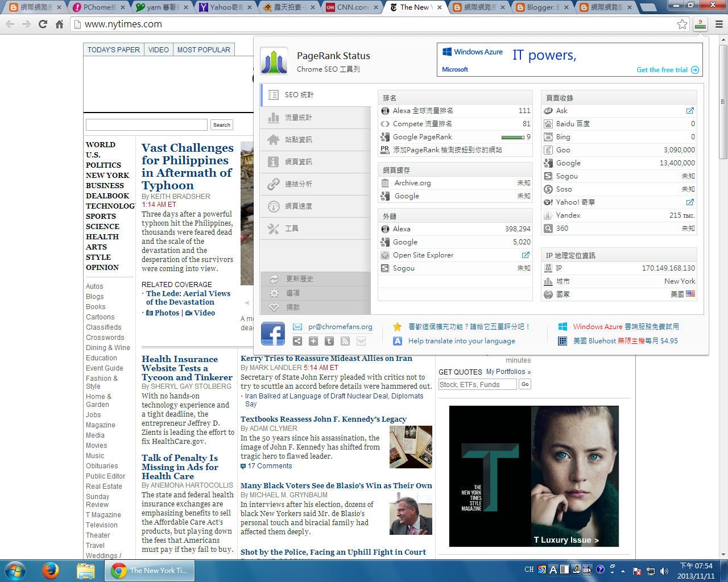The image size is (728, 582).
Task: Click the plus icon in the popup footer
Action: (x=313, y=341)
